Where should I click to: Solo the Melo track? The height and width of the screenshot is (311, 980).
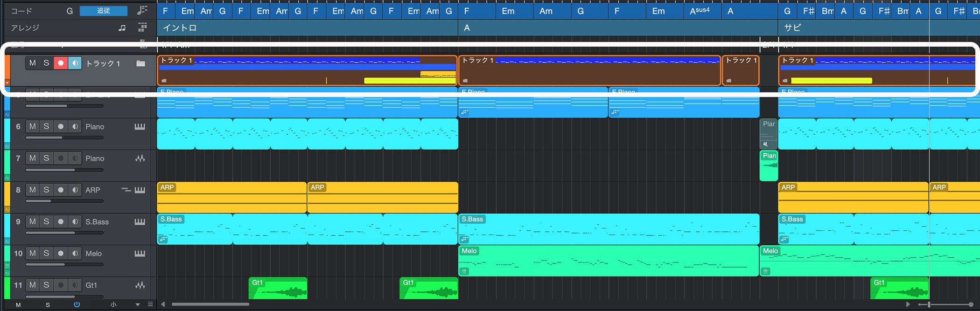point(46,254)
